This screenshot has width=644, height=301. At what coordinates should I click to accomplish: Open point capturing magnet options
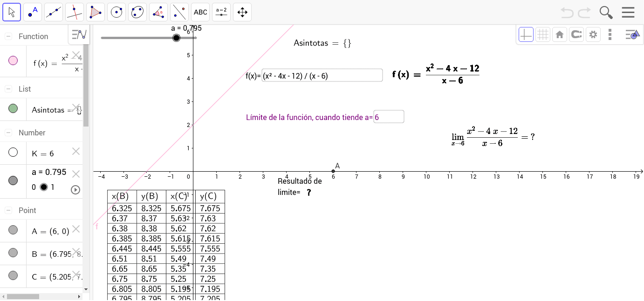[576, 34]
